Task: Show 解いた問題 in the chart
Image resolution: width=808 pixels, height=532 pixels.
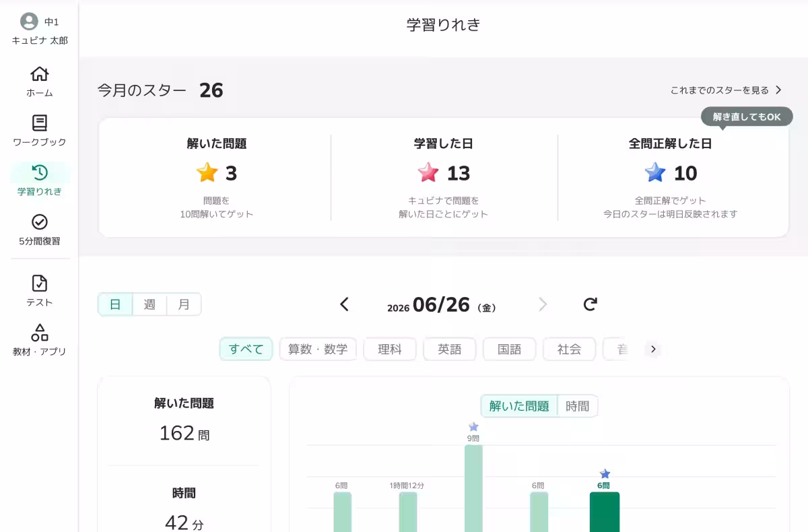Action: point(519,406)
